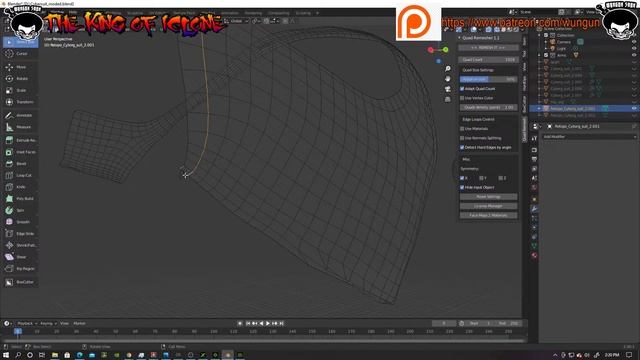
Task: Select the Rip Region tool
Action: point(20,269)
